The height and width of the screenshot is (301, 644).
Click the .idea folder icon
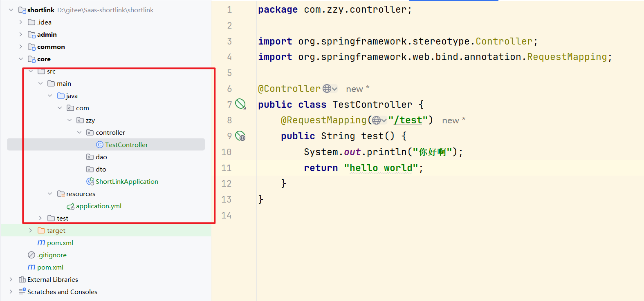tap(31, 22)
